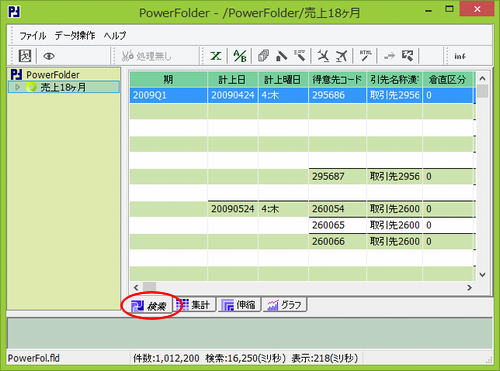Select cell 295687
Screen dimensions: 500x371
337,176
